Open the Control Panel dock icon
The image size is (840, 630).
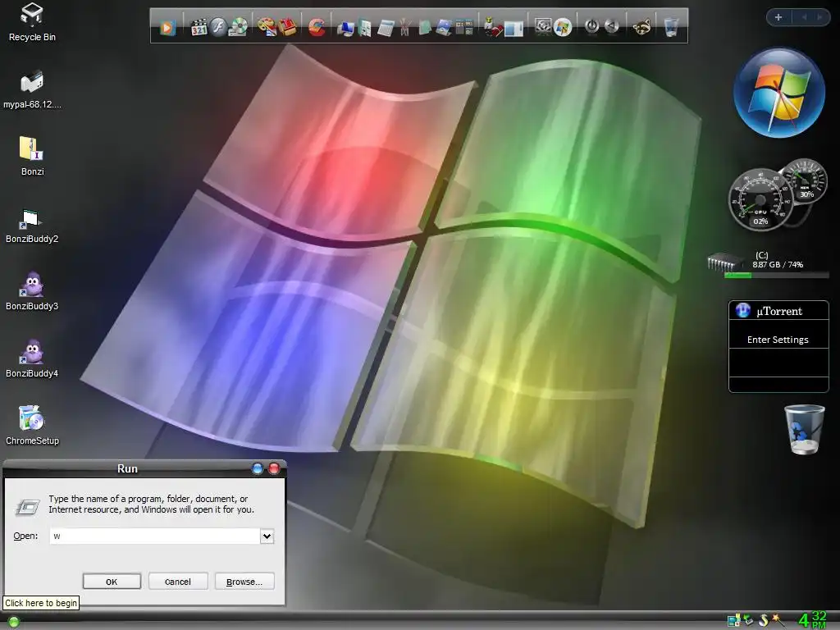pyautogui.click(x=464, y=27)
